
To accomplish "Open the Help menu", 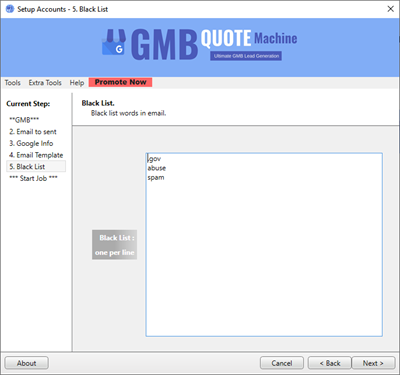I will [x=77, y=83].
